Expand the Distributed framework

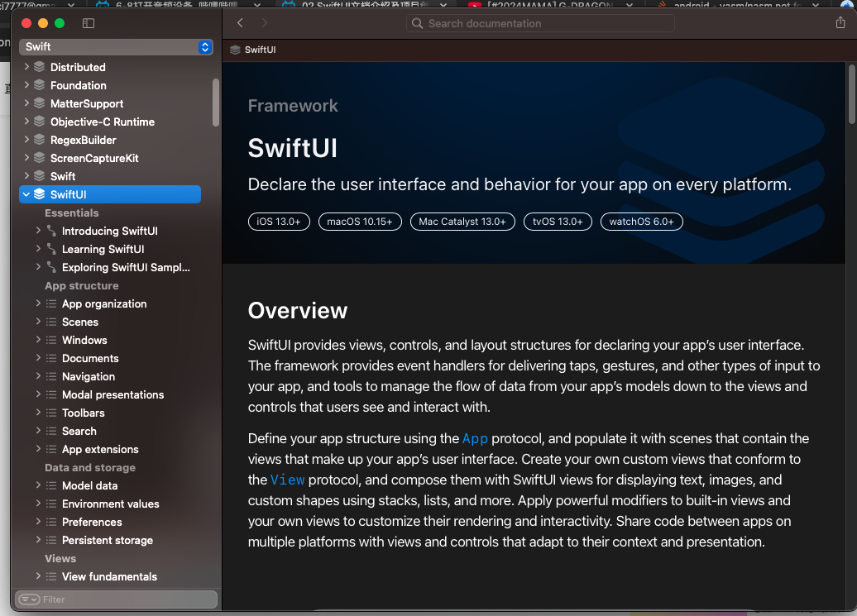tap(26, 67)
